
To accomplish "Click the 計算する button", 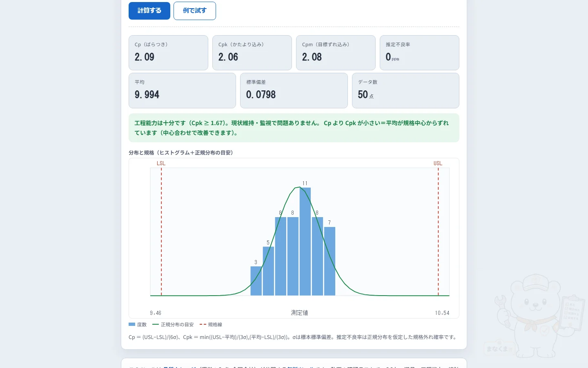I will [149, 11].
